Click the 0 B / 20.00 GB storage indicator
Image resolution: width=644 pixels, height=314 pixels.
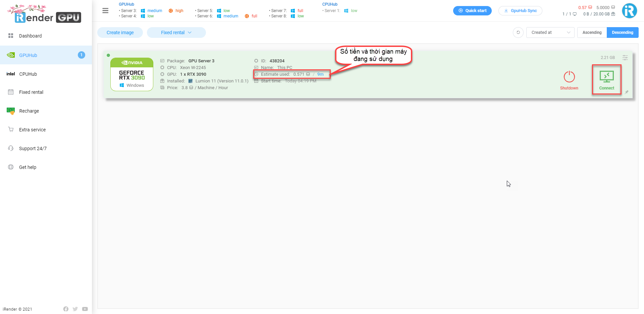coord(599,14)
